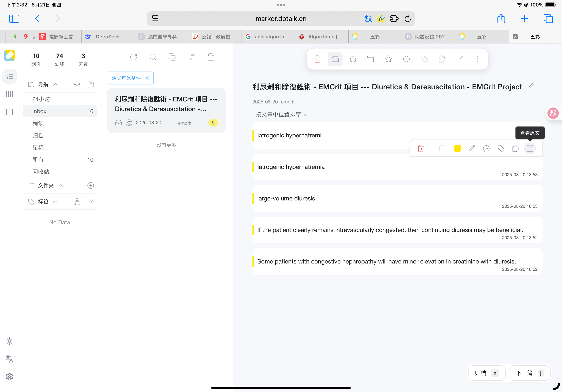
Task: Delete the highlight using red trash icon
Action: coord(421,149)
